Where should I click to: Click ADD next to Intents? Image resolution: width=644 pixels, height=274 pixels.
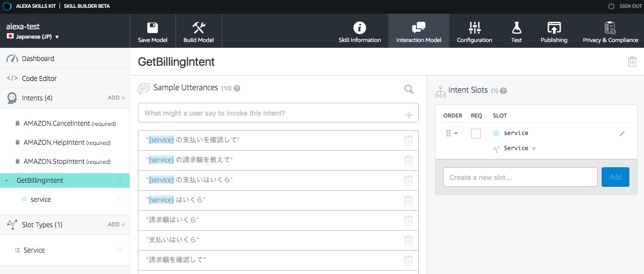[117, 98]
